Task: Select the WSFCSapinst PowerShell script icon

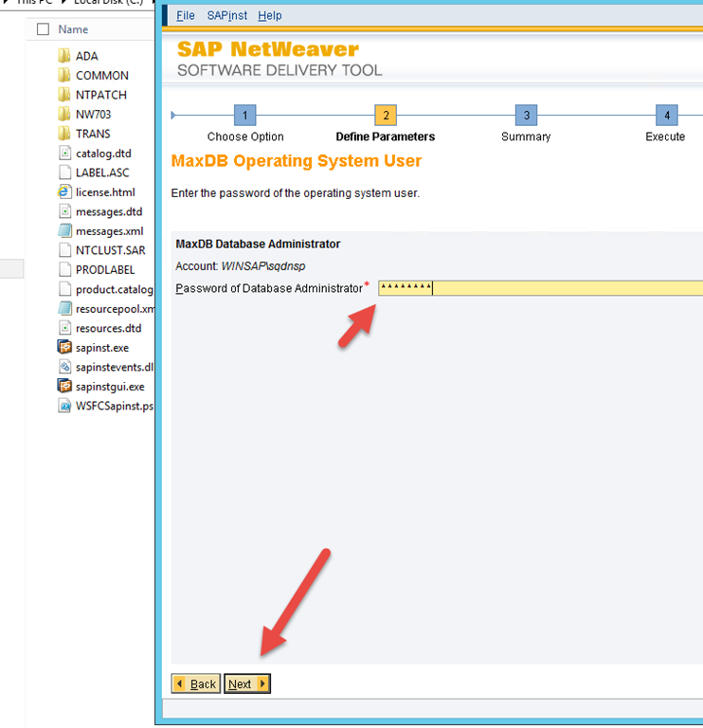Action: [x=64, y=406]
